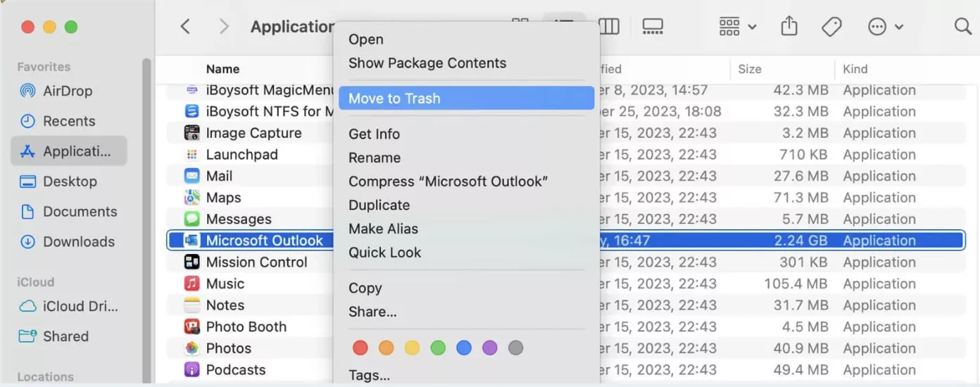Click the Photo Booth app icon
980x387 pixels.
[x=191, y=326]
